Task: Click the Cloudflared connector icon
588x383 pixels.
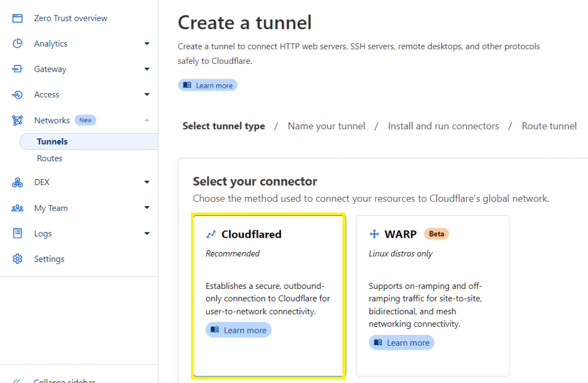Action: (211, 234)
